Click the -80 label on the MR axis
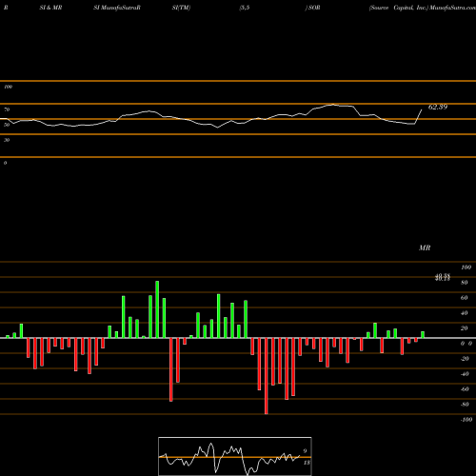Screen dimensions: 476x476 465,405
